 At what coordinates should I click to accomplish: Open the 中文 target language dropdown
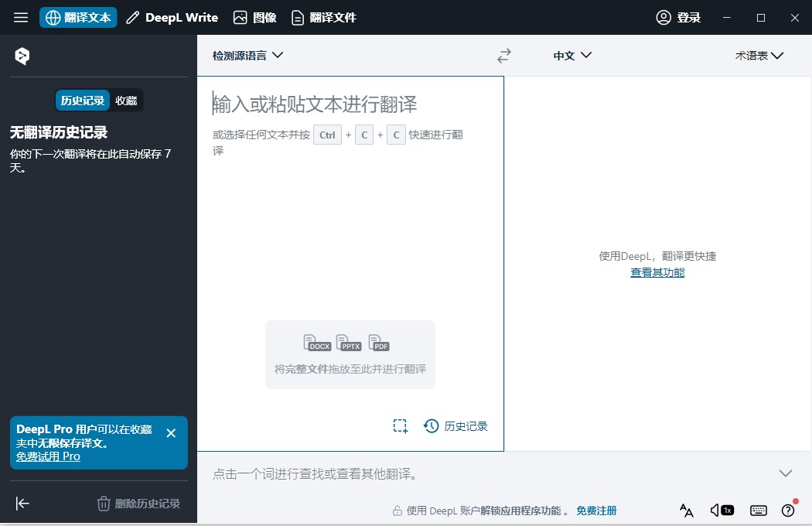[571, 55]
